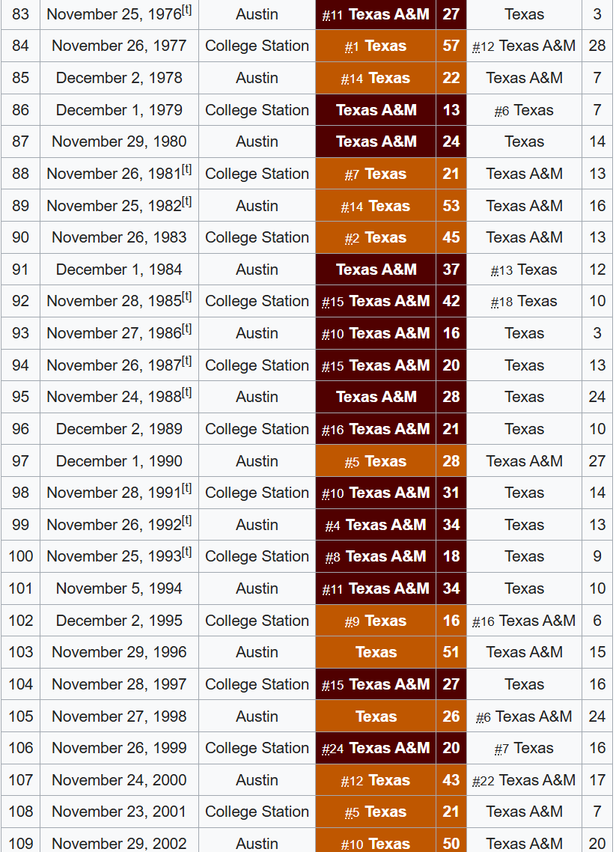Screen dimensions: 616x852
Task: Click the #18 ranking for Texas in 1985
Action: coord(502,302)
